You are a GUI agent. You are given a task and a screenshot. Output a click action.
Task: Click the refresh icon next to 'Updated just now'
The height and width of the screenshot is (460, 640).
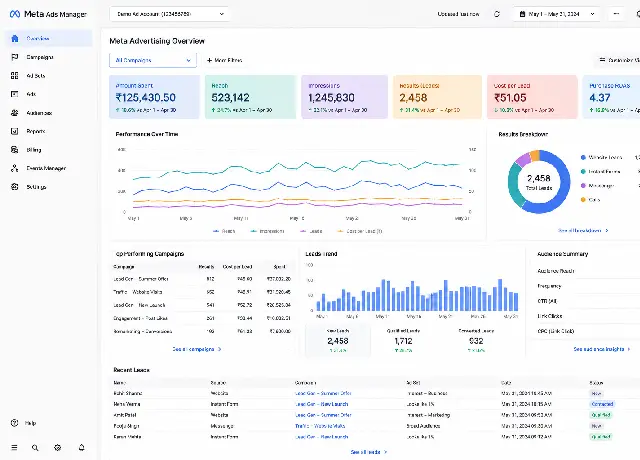[x=497, y=14]
